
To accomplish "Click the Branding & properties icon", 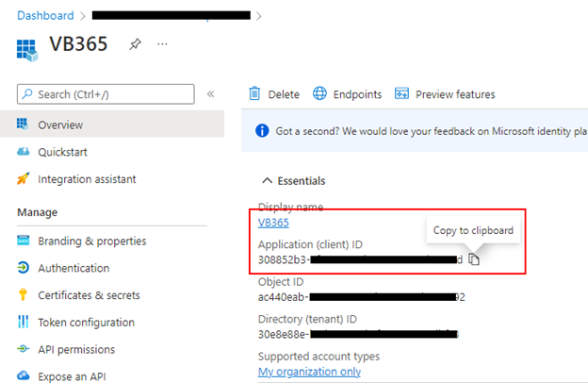I will 24,241.
